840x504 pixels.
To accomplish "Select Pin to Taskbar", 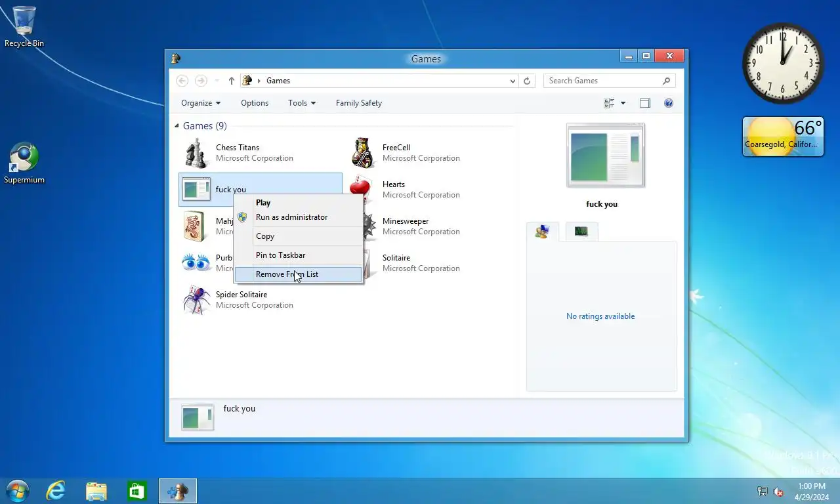I will [x=299, y=255].
